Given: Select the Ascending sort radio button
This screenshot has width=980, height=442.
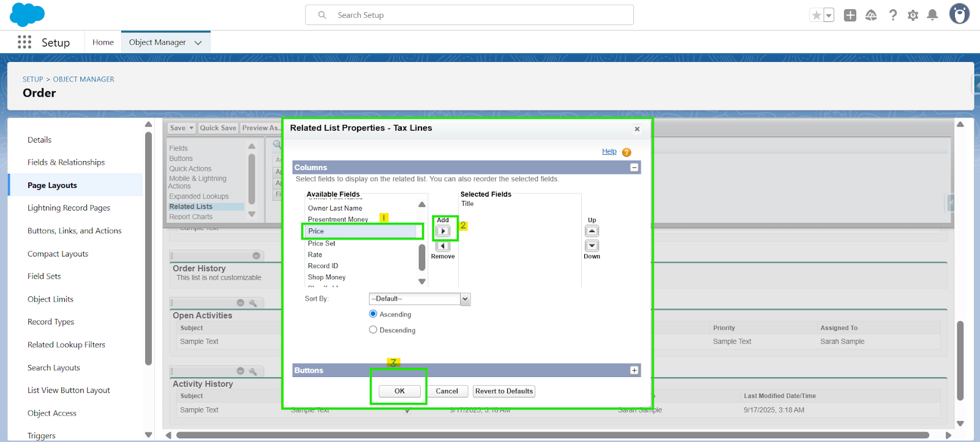Looking at the screenshot, I should [x=373, y=314].
